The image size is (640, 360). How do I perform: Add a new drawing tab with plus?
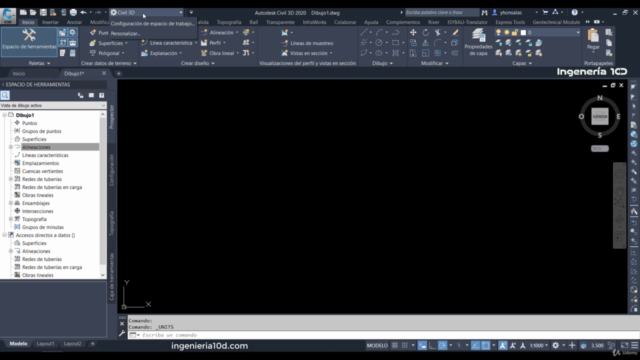click(118, 73)
